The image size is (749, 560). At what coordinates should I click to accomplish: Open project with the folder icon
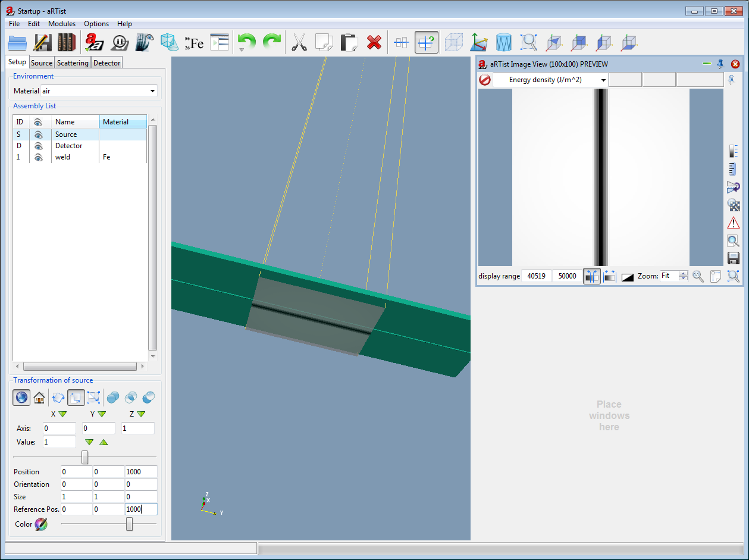click(18, 42)
